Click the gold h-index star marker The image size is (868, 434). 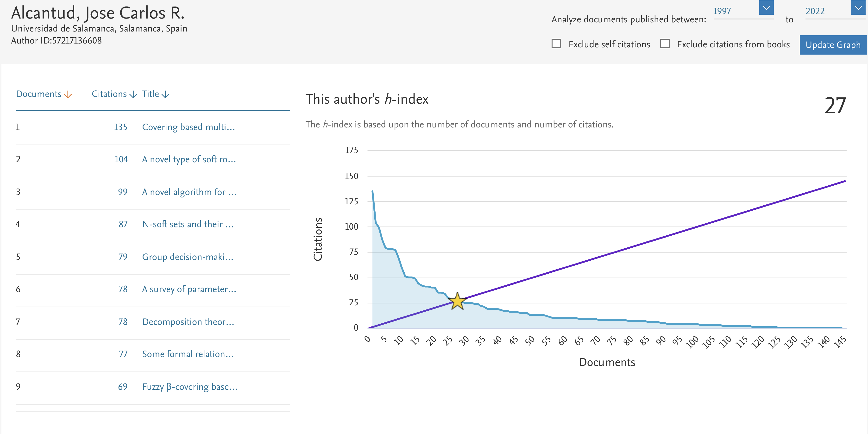coord(457,301)
